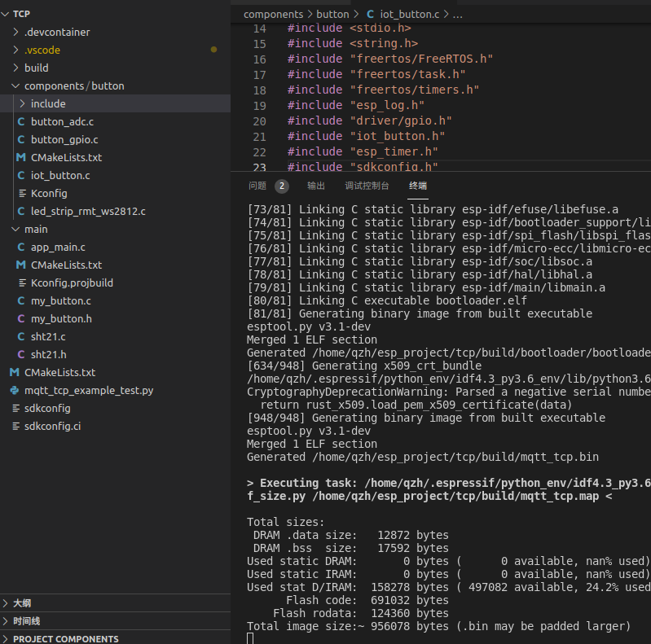
Task: Expand the build folder chevron
Action: click(x=15, y=68)
